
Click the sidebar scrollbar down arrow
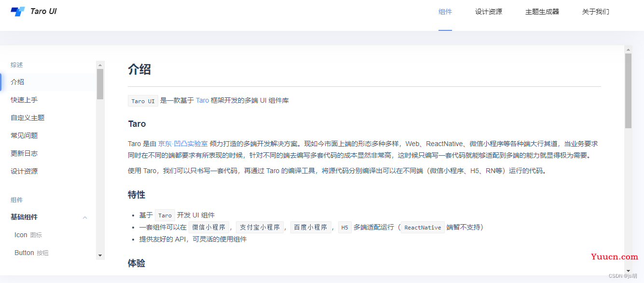100,255
